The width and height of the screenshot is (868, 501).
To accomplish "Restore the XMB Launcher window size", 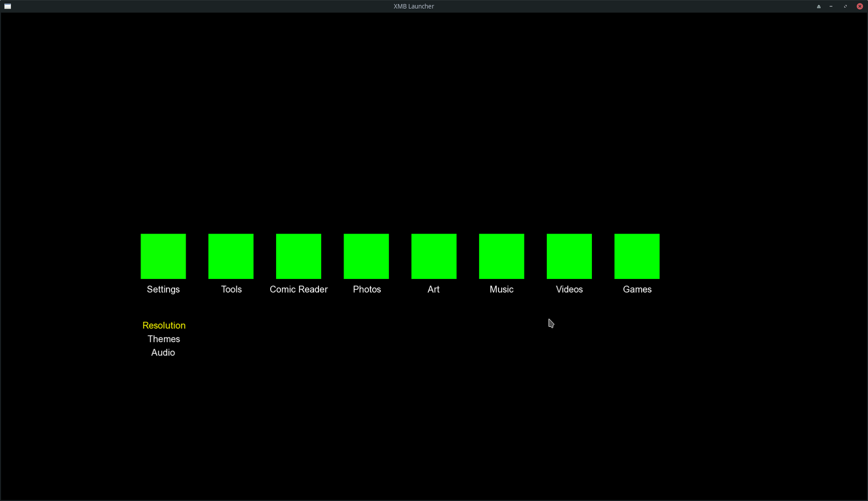I will coord(845,7).
